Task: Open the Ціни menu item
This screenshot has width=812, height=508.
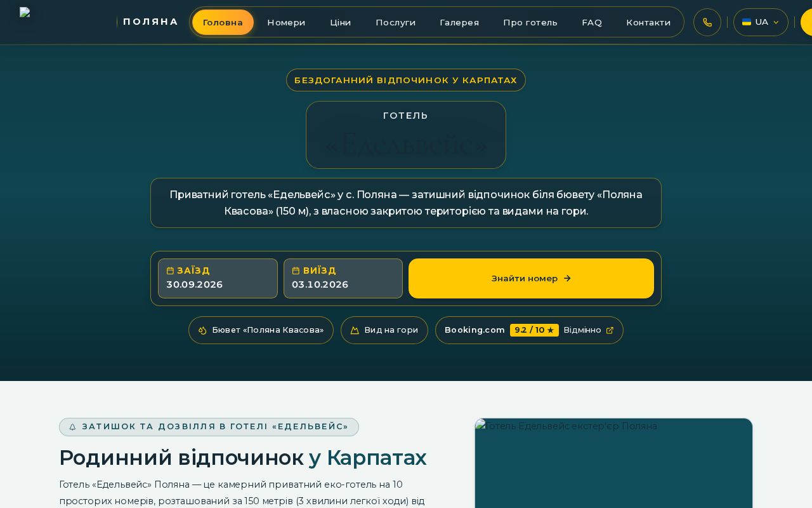Action: [x=341, y=22]
